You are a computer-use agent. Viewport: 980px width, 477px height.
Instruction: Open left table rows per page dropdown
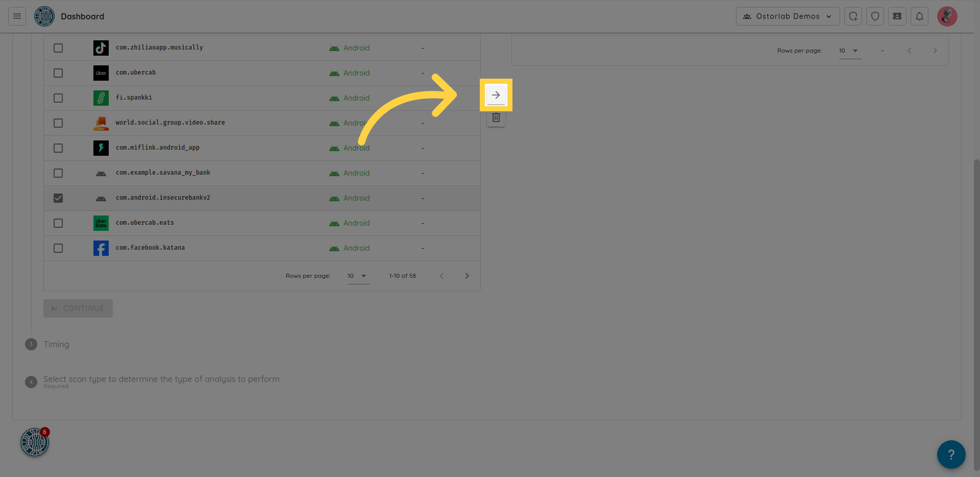pyautogui.click(x=358, y=276)
